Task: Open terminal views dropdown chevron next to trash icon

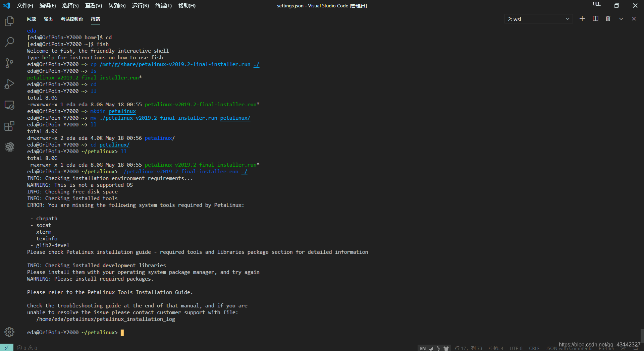Action: [621, 18]
